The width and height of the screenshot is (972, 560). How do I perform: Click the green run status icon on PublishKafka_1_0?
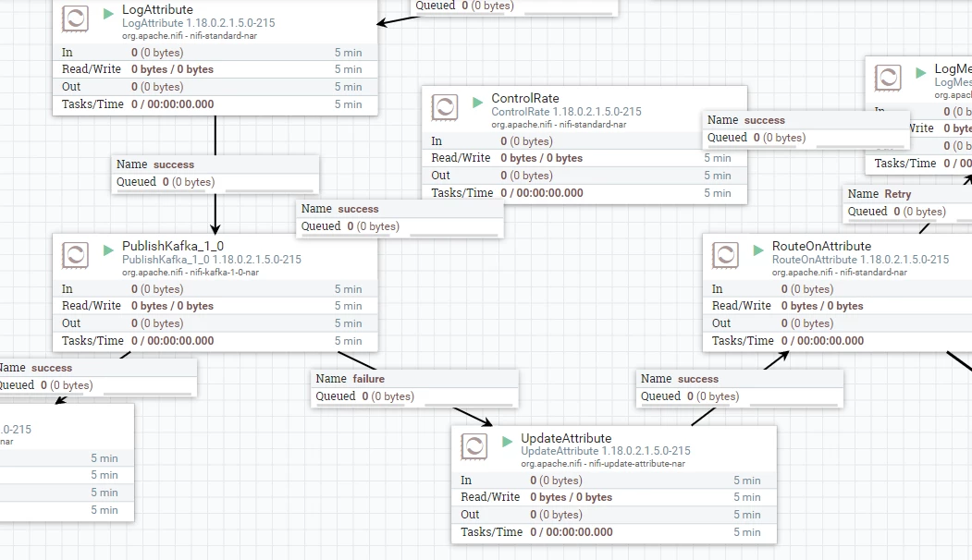[108, 250]
